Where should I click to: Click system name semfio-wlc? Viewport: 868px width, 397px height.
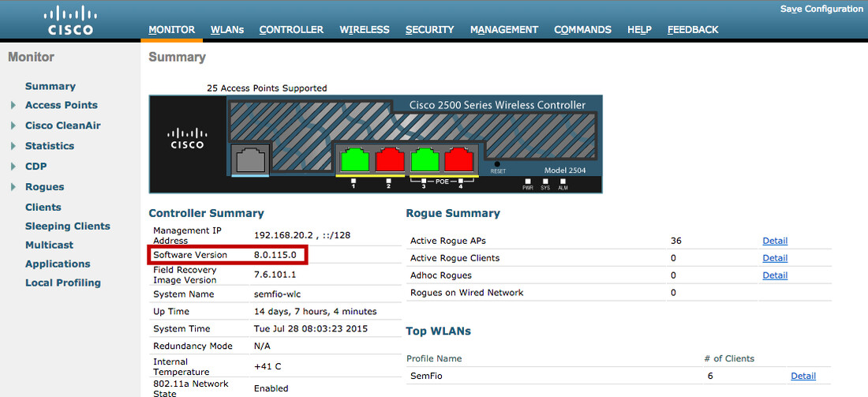pyautogui.click(x=277, y=294)
